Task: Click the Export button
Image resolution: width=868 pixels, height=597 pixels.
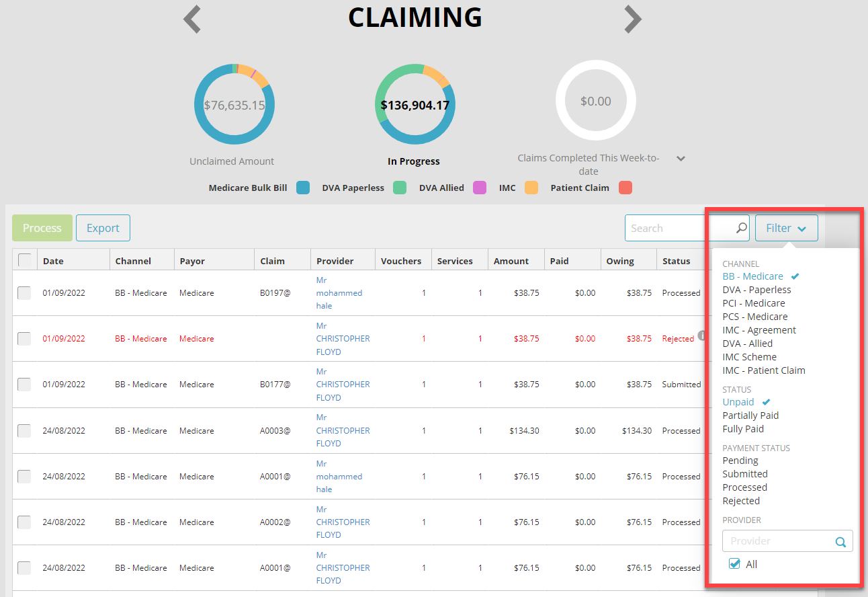Action: pos(103,228)
